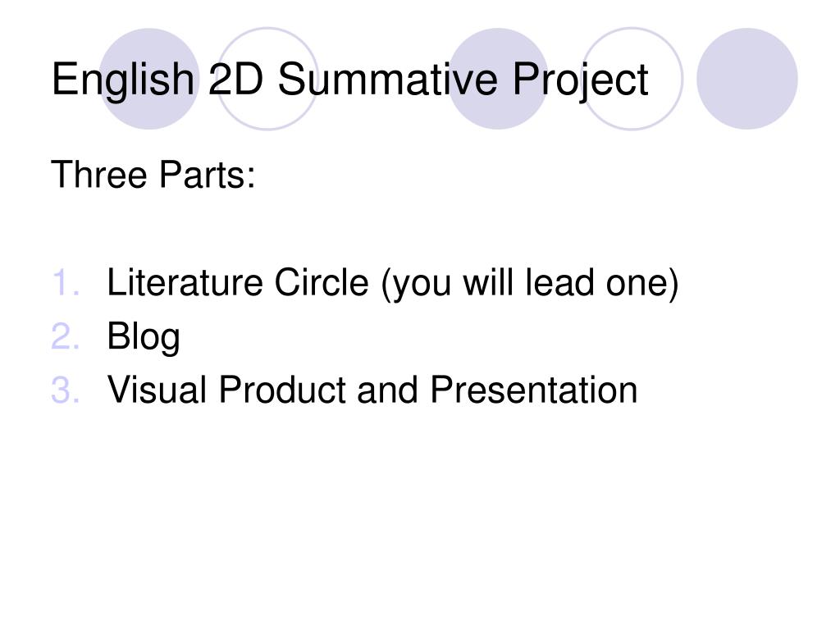Click the outlined circle behind the word Project
840x630 pixels.
tap(632, 79)
